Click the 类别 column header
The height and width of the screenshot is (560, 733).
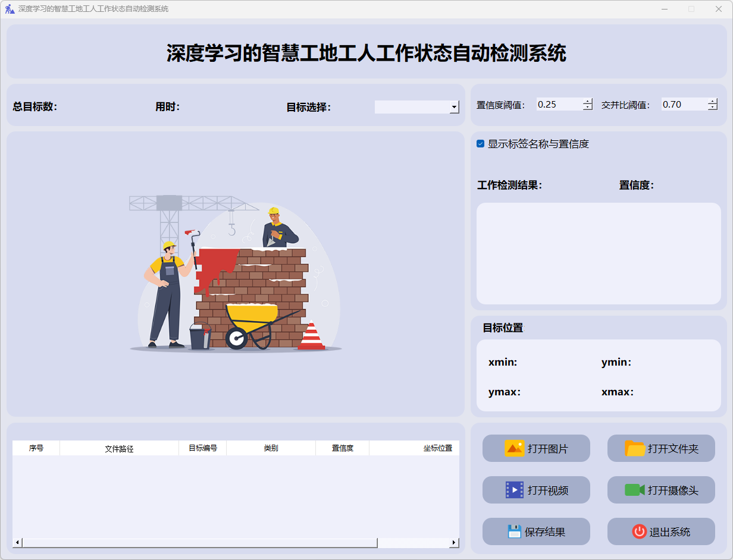tap(271, 448)
